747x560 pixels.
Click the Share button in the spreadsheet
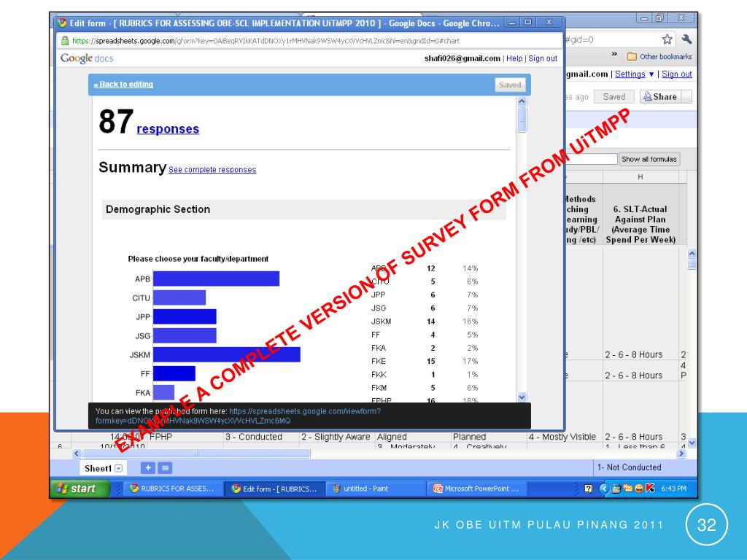pyautogui.click(x=660, y=97)
